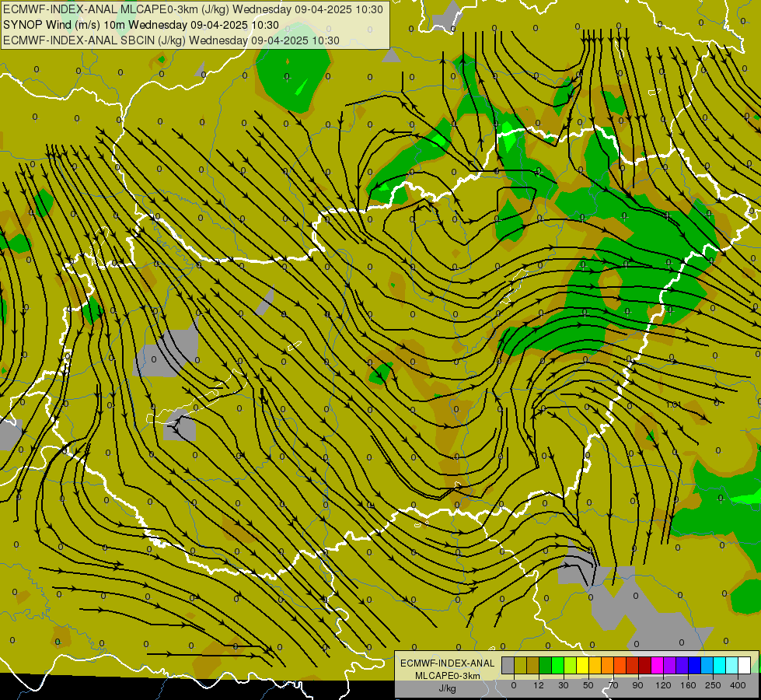The height and width of the screenshot is (700, 761).
Task: Click the legend scale label 90
Action: click(637, 685)
